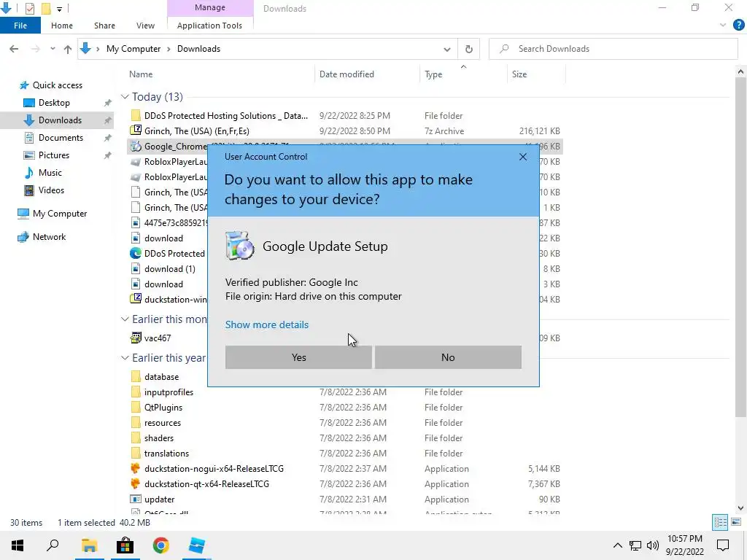
Task: Sort by the Size column header
Action: 519,74
